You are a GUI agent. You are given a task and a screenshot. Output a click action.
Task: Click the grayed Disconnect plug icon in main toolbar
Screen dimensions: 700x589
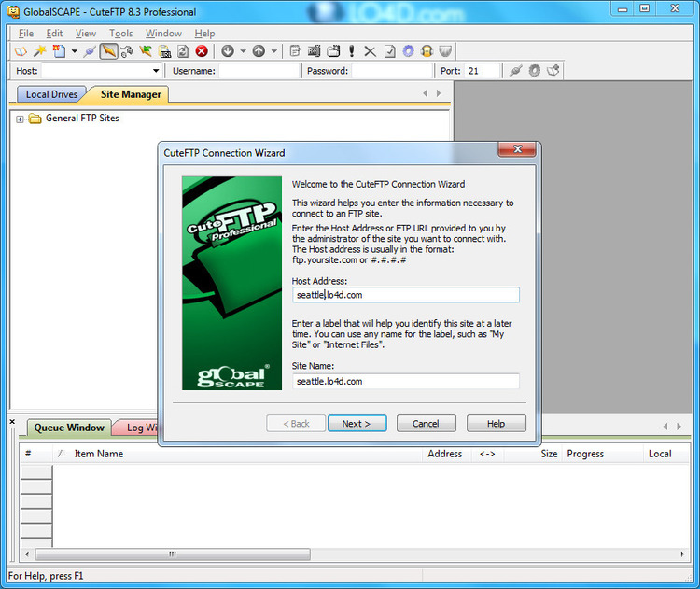90,51
